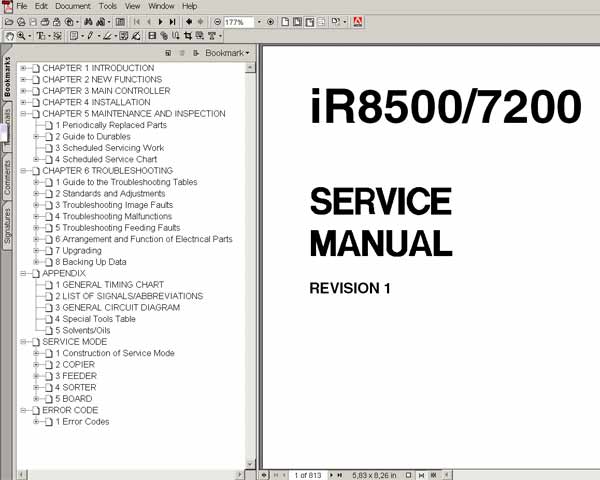The image size is (600, 480).
Task: Click the new bookmark icon in panel header
Action: 168,53
